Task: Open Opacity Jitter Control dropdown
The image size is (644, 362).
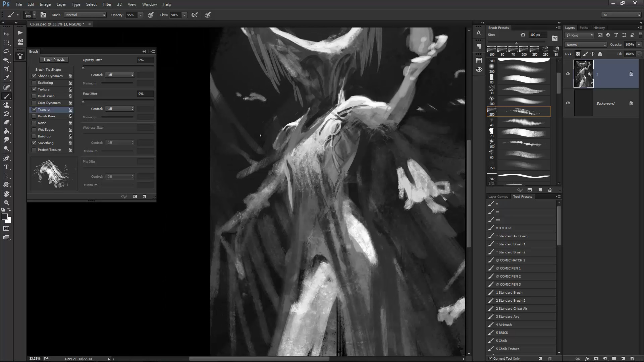Action: 120,75
